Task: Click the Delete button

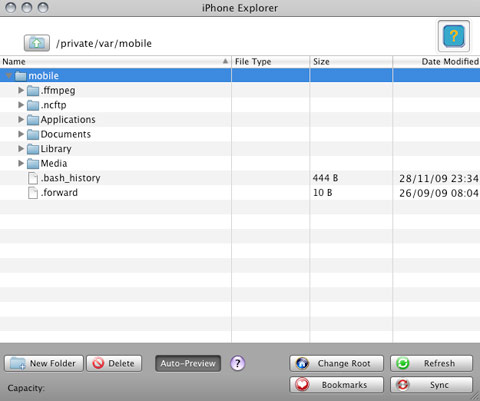Action: point(114,363)
